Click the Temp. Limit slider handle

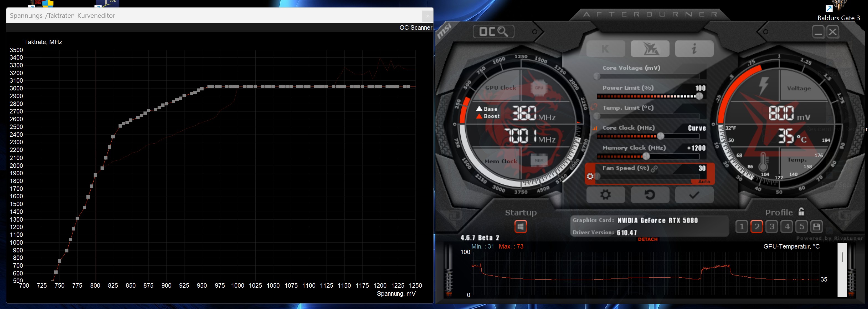click(x=597, y=116)
